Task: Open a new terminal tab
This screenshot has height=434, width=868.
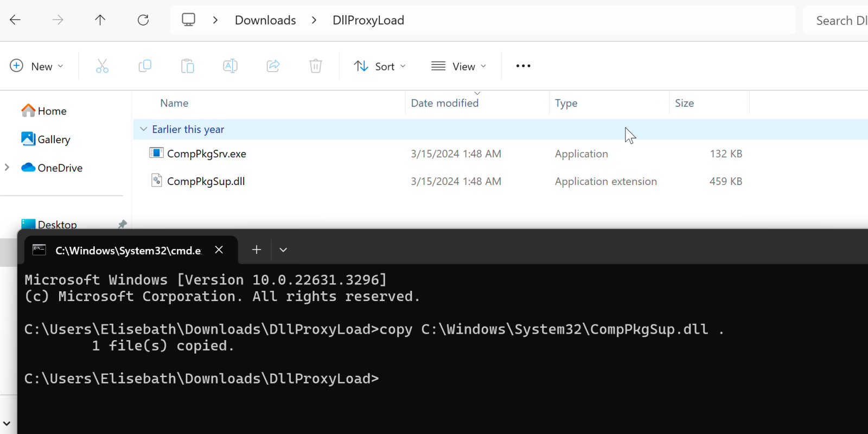Action: click(257, 250)
